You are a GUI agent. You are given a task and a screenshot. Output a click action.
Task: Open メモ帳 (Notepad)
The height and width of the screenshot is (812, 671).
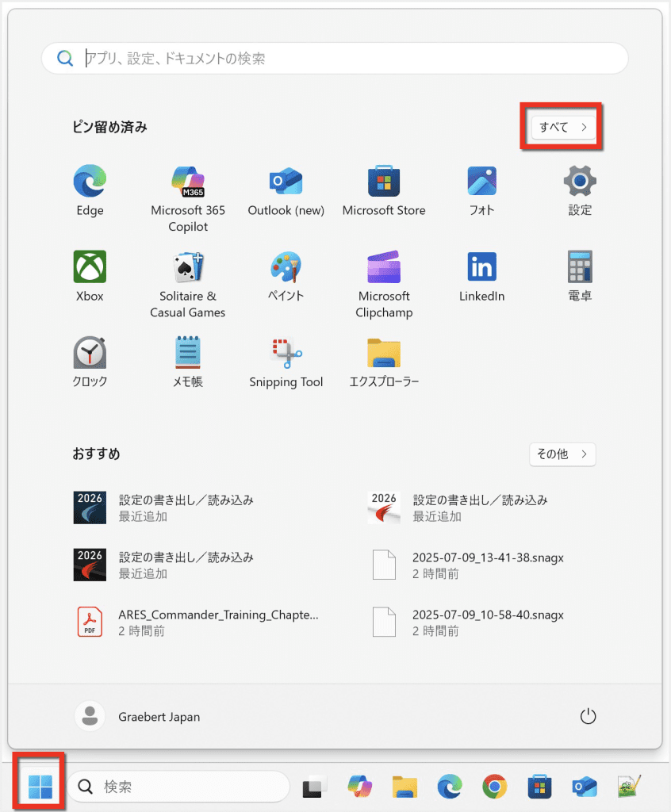187,362
